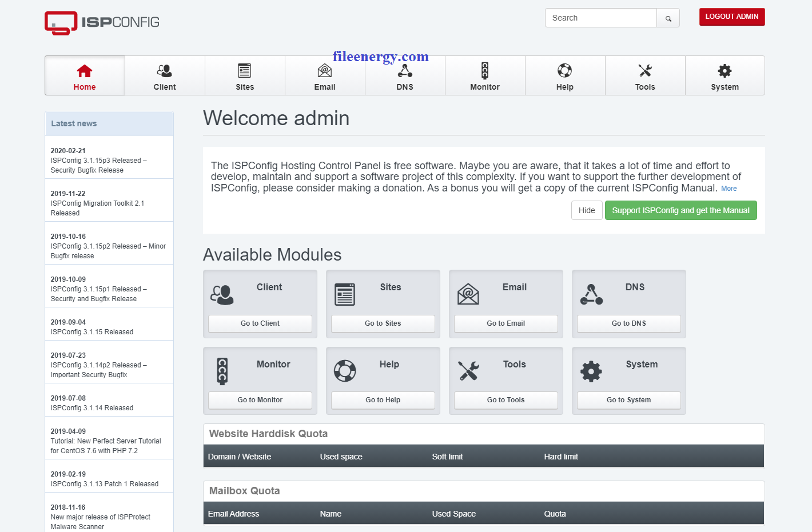Select the System tab label
Screen dimensions: 812x532
click(725, 87)
